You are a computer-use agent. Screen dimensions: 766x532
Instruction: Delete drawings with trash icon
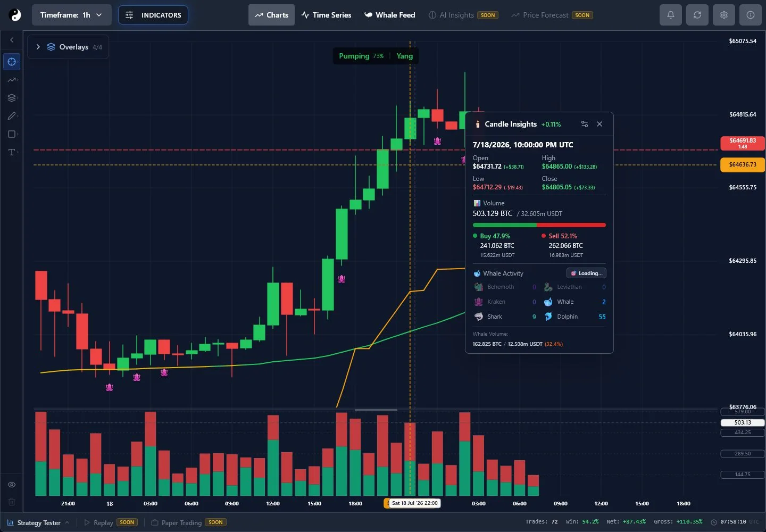pos(12,502)
